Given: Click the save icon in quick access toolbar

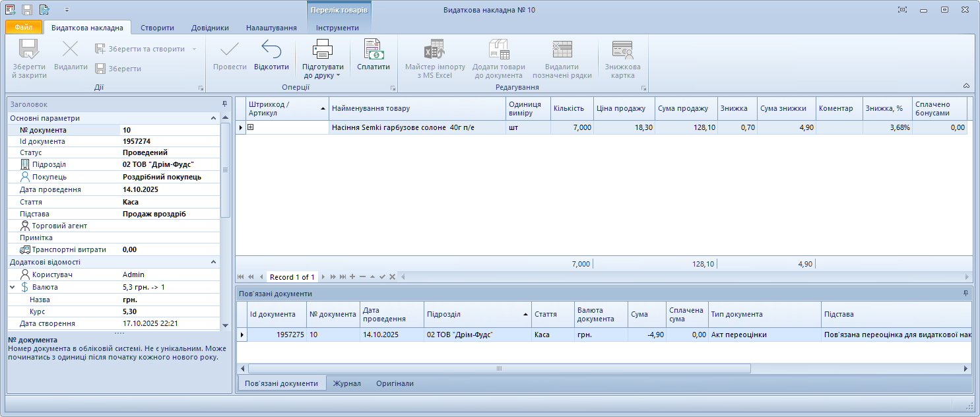Looking at the screenshot, I should click(27, 10).
